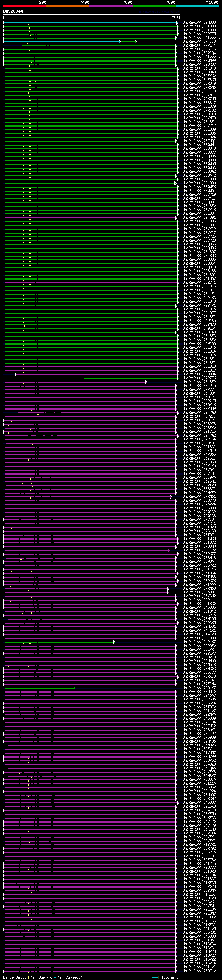Open hit UniRef100_A7PZT5
The width and height of the screenshot is (222, 980).
(199, 34)
